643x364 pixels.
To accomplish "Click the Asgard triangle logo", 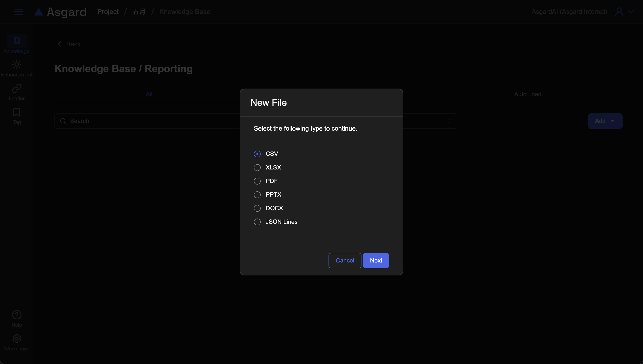I will pyautogui.click(x=39, y=12).
